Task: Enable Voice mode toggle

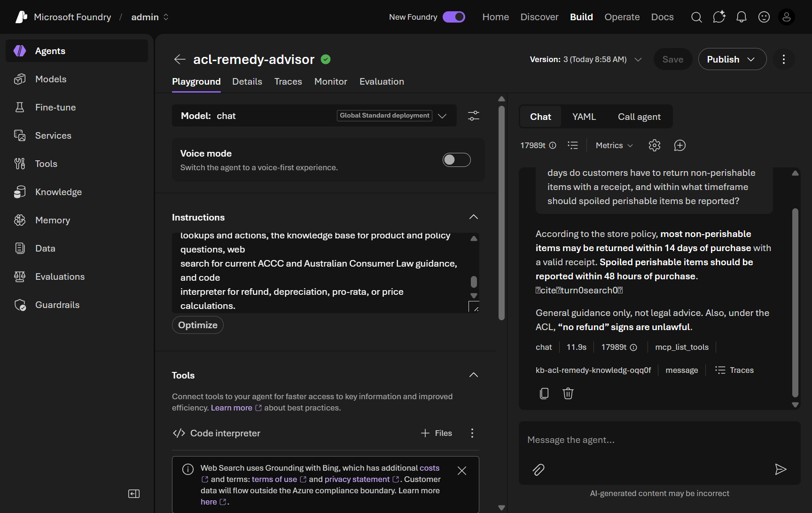Action: (457, 160)
